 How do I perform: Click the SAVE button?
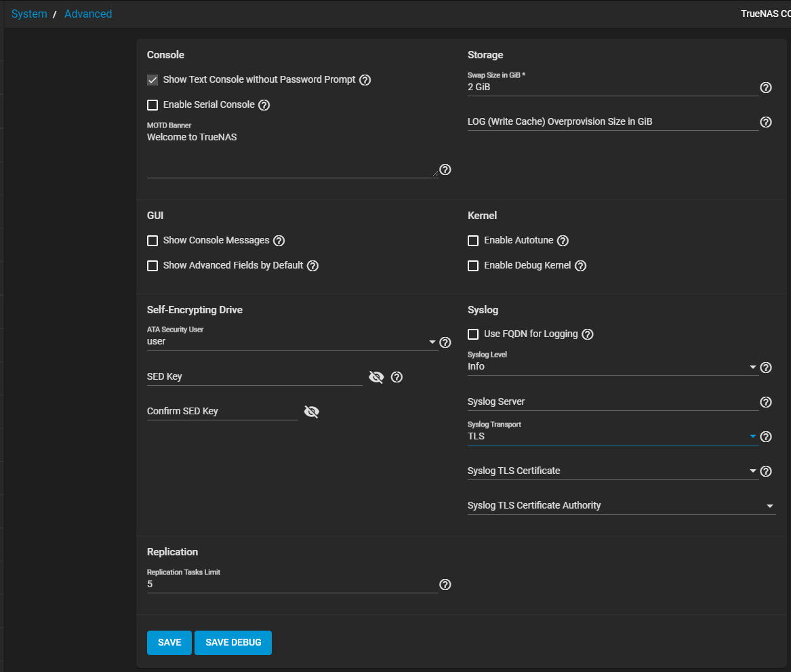[x=169, y=643]
